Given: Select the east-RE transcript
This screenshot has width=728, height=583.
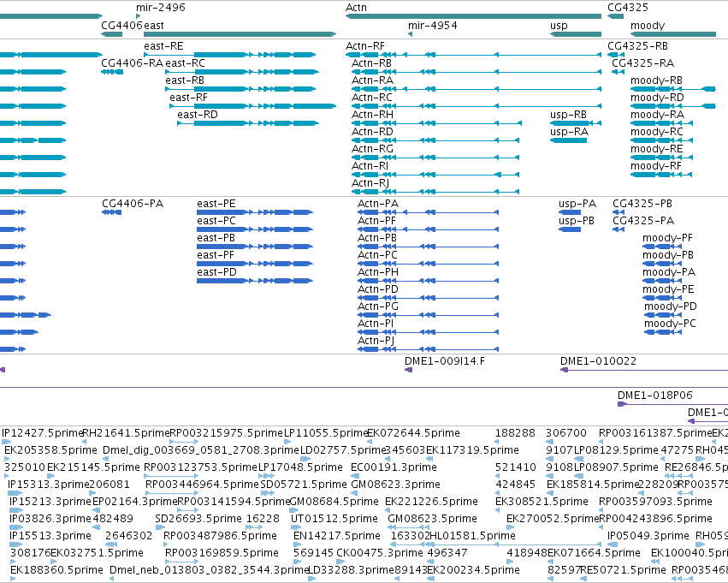Looking at the screenshot, I should [230, 55].
